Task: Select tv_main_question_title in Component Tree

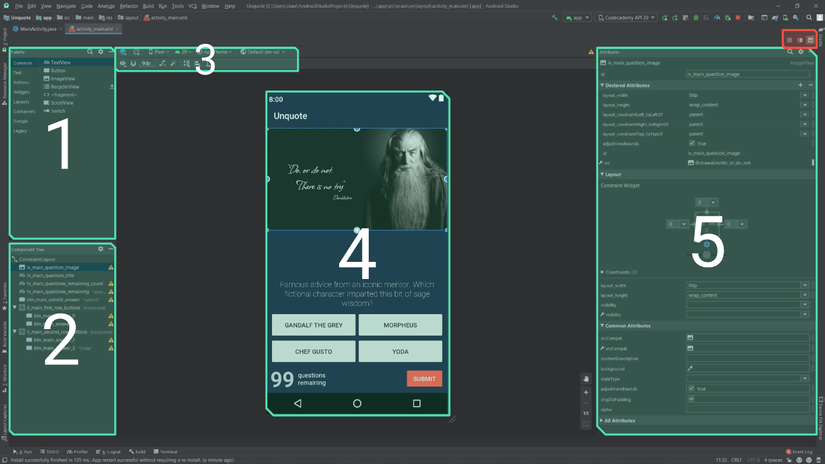Action: tap(50, 275)
